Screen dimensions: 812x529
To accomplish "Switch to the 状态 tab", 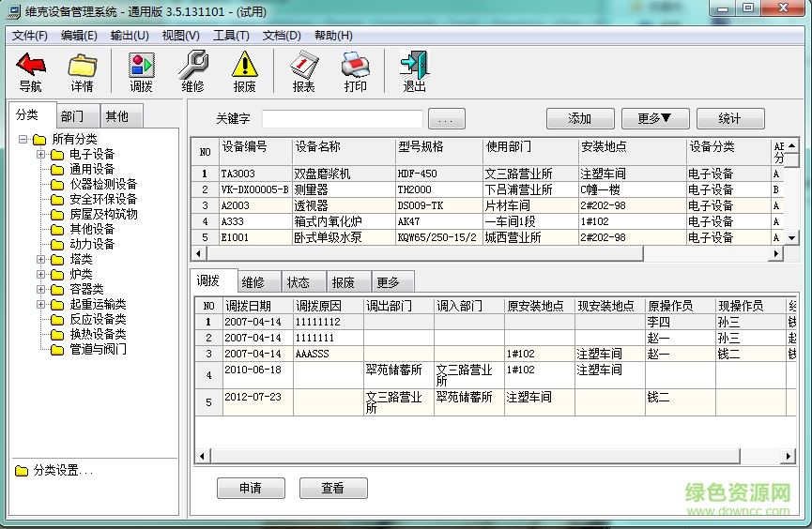I will [x=298, y=282].
